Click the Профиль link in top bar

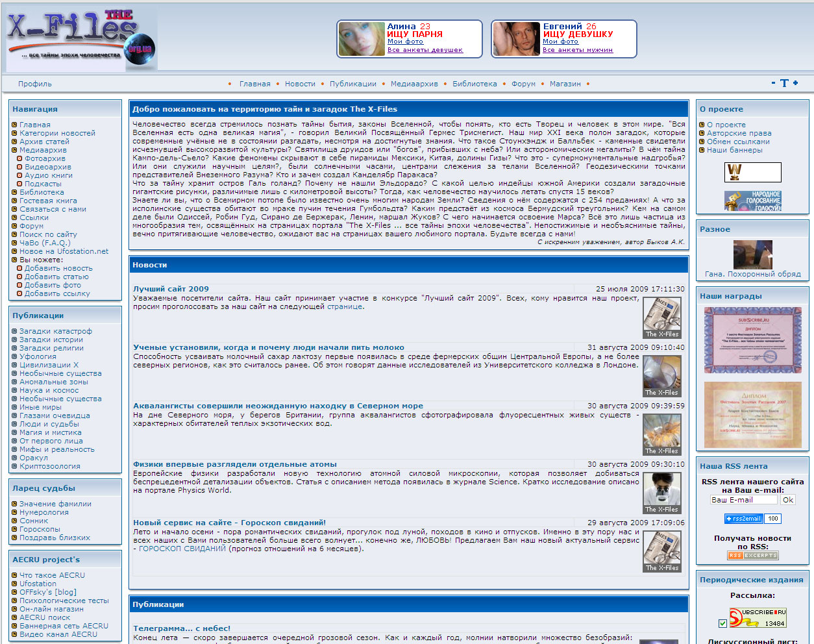click(x=35, y=84)
